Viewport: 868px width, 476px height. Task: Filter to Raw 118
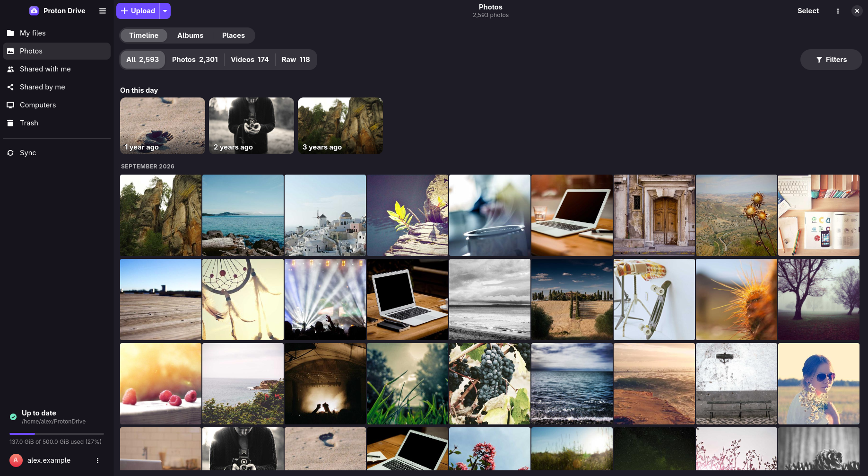pyautogui.click(x=295, y=60)
